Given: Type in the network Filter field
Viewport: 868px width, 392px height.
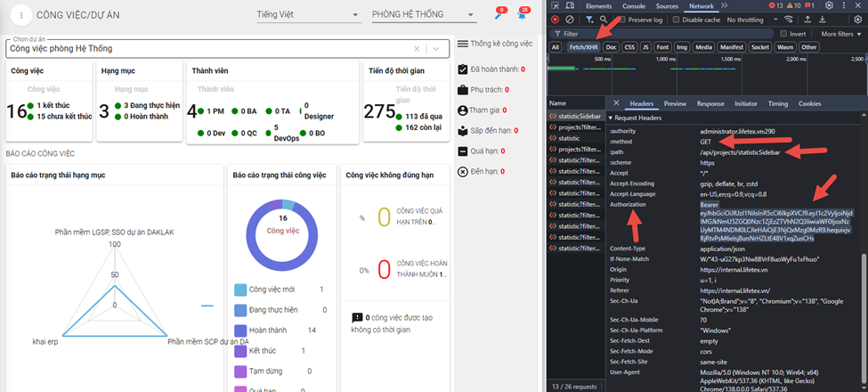Looking at the screenshot, I should point(641,34).
